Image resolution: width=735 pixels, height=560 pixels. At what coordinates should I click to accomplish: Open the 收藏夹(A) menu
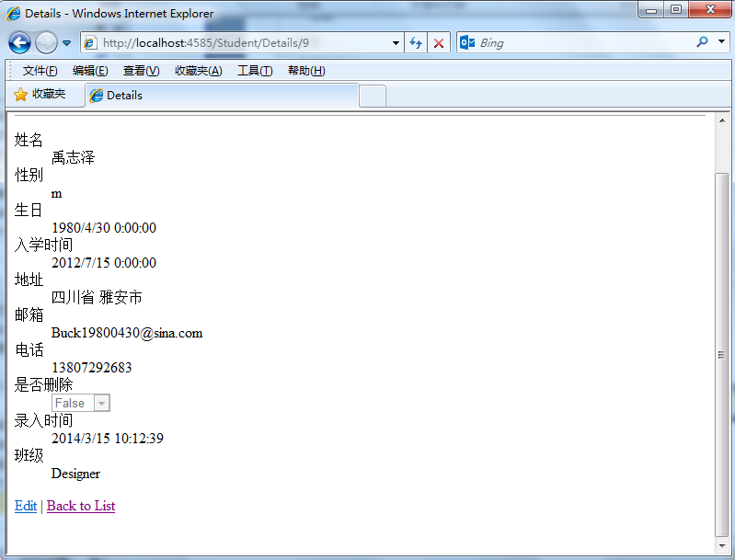click(199, 71)
